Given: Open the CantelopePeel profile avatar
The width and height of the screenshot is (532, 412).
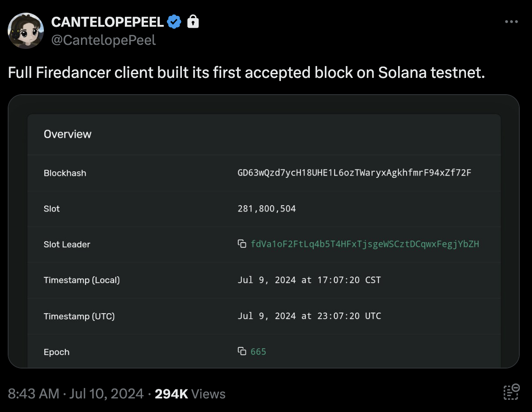Looking at the screenshot, I should point(26,31).
